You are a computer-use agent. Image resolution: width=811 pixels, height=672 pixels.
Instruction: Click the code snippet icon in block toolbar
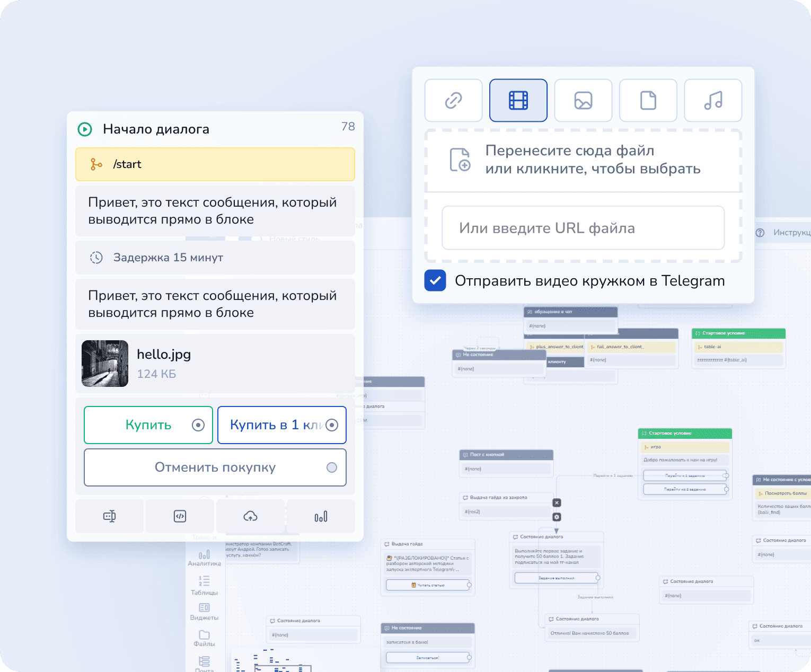click(180, 516)
